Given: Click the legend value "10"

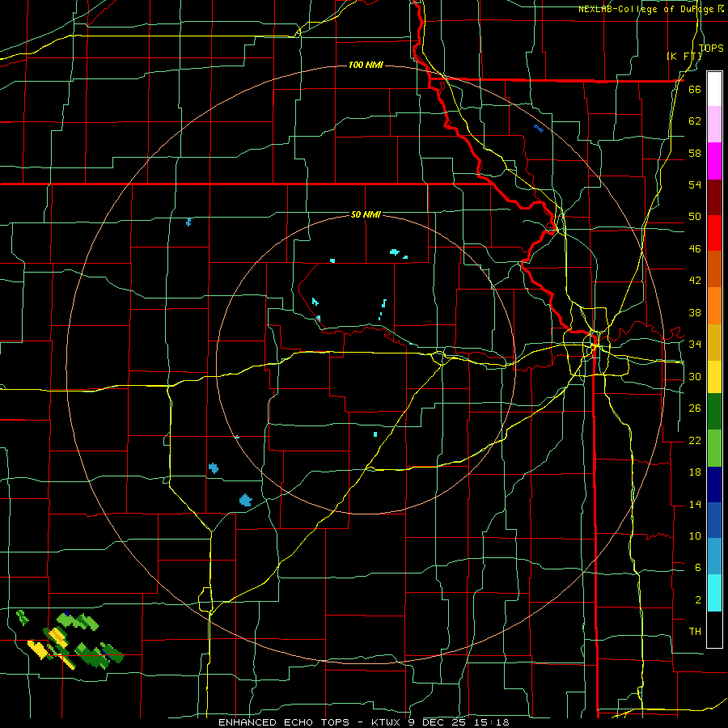Looking at the screenshot, I should [x=695, y=536].
